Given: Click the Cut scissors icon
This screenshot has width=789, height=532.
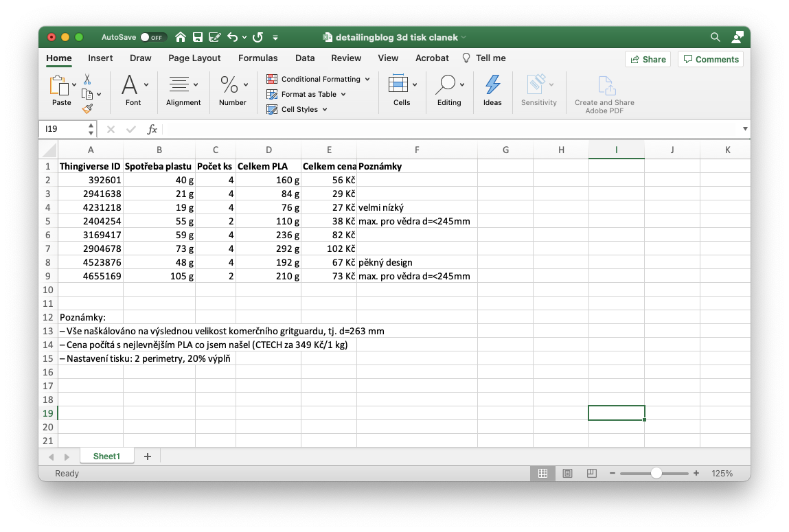Looking at the screenshot, I should tap(87, 79).
